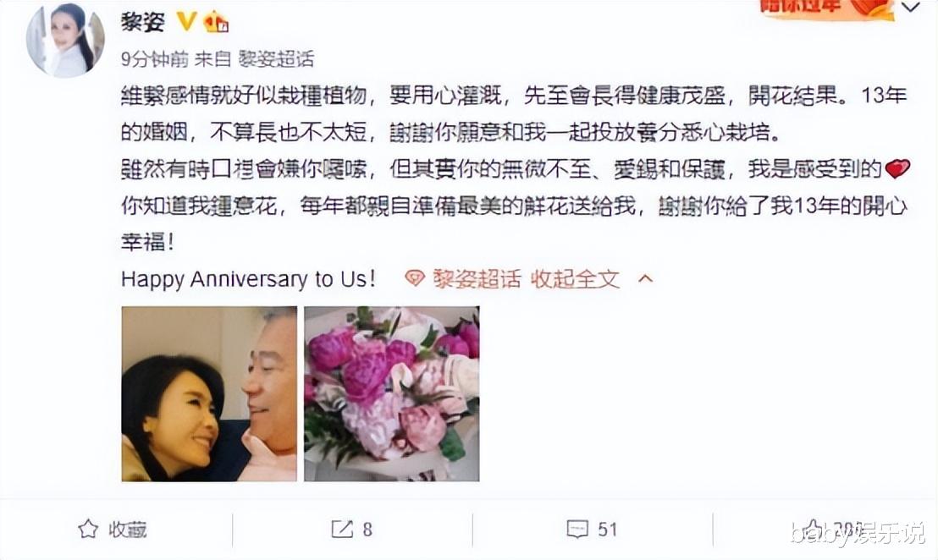Open the 黎姿 username link
This screenshot has height=560, width=938.
142,22
